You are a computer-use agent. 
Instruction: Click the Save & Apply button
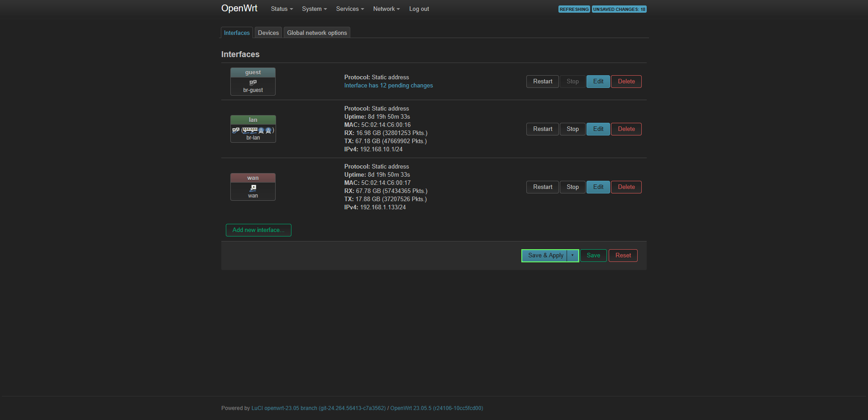(x=544, y=256)
